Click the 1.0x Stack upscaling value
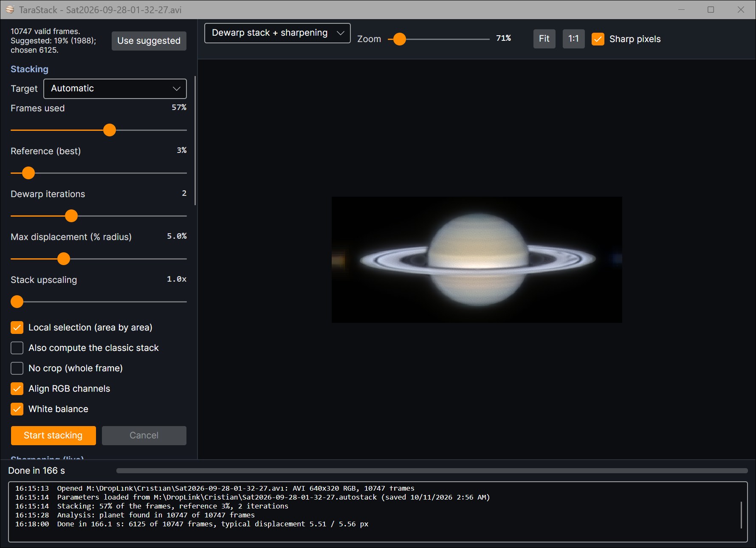Image resolution: width=756 pixels, height=548 pixels. point(177,279)
